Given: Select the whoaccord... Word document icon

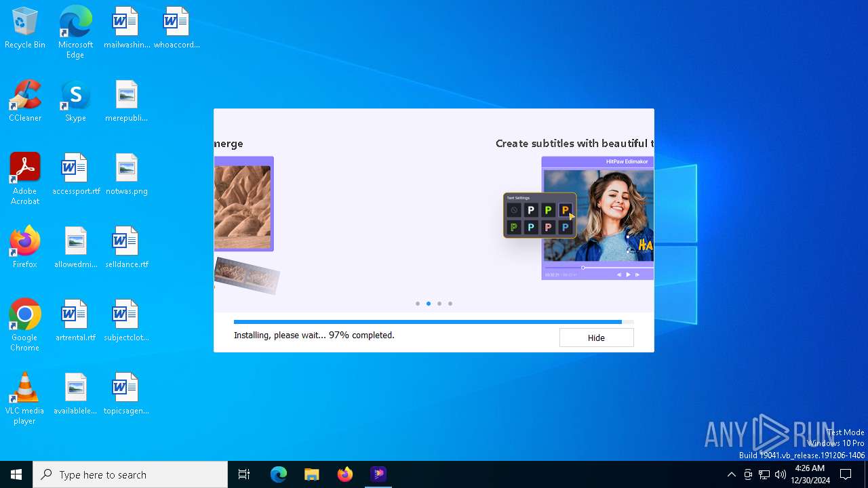Looking at the screenshot, I should (176, 28).
